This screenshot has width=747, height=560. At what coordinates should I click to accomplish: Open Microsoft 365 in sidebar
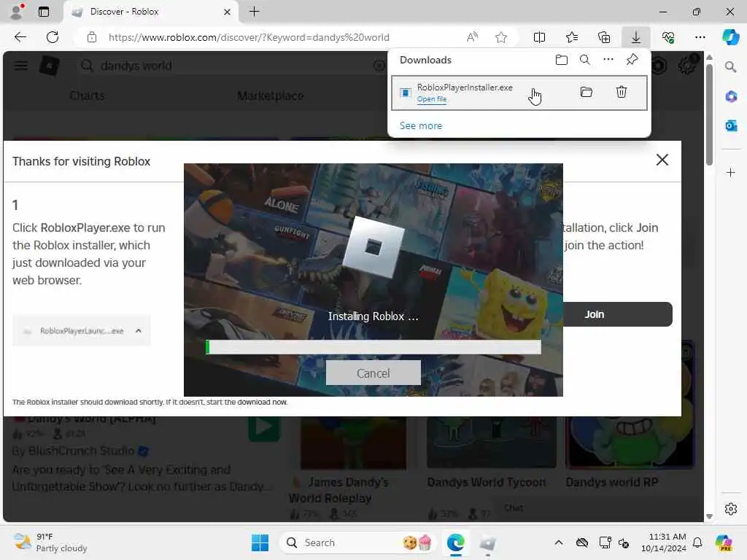pos(730,97)
